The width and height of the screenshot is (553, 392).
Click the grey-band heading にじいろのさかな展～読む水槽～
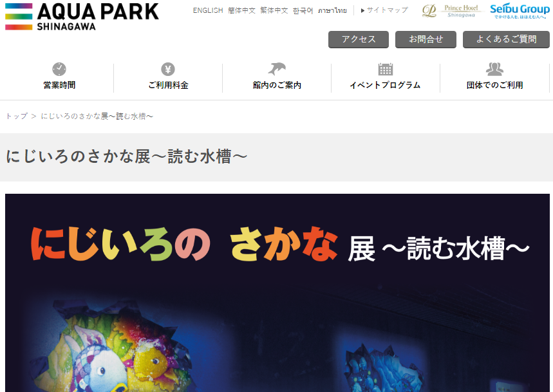click(126, 157)
